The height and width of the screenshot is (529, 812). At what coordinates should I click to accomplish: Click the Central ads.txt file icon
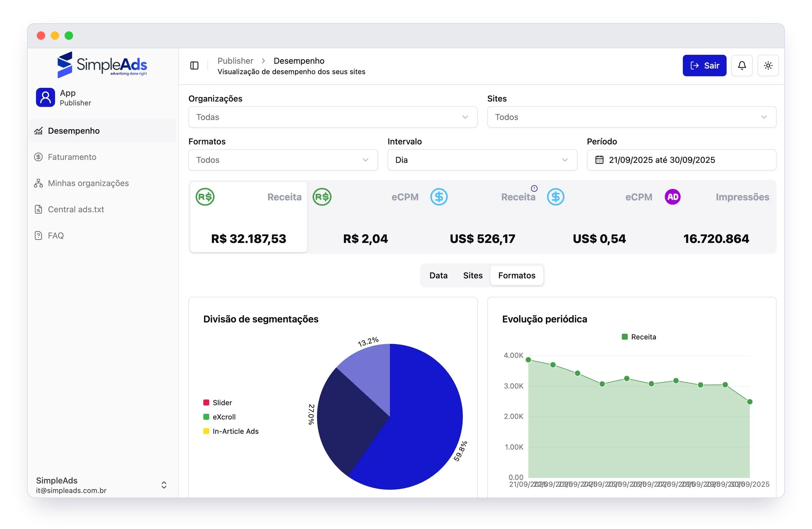tap(38, 210)
